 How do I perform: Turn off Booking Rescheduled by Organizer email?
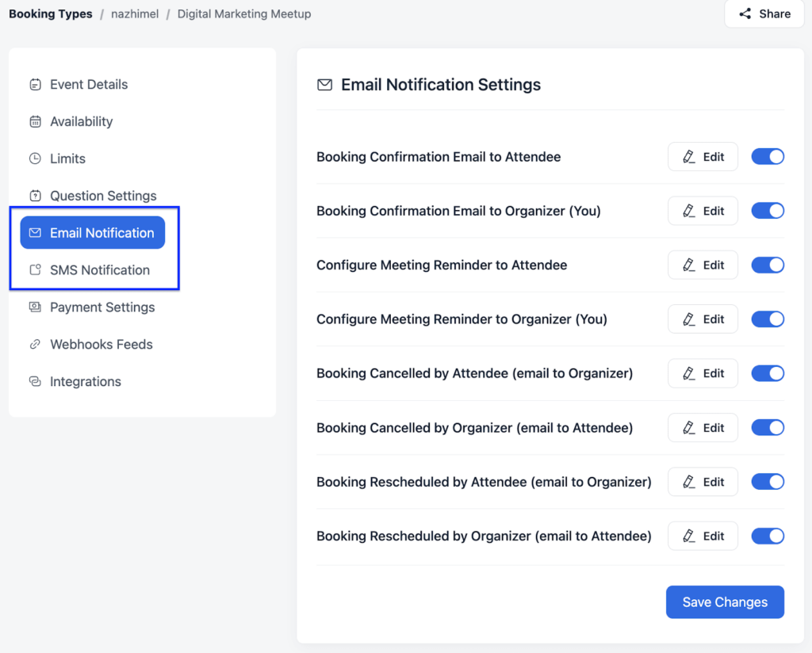pos(768,536)
